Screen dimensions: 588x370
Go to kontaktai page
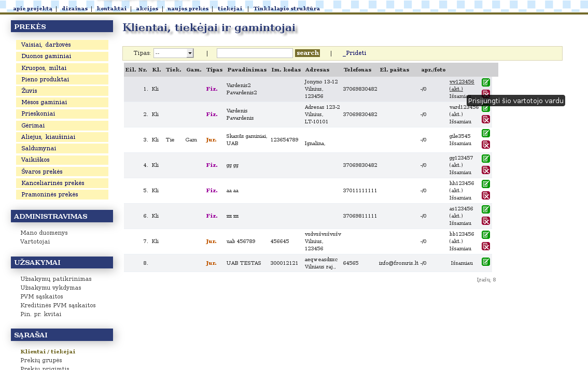click(x=111, y=8)
